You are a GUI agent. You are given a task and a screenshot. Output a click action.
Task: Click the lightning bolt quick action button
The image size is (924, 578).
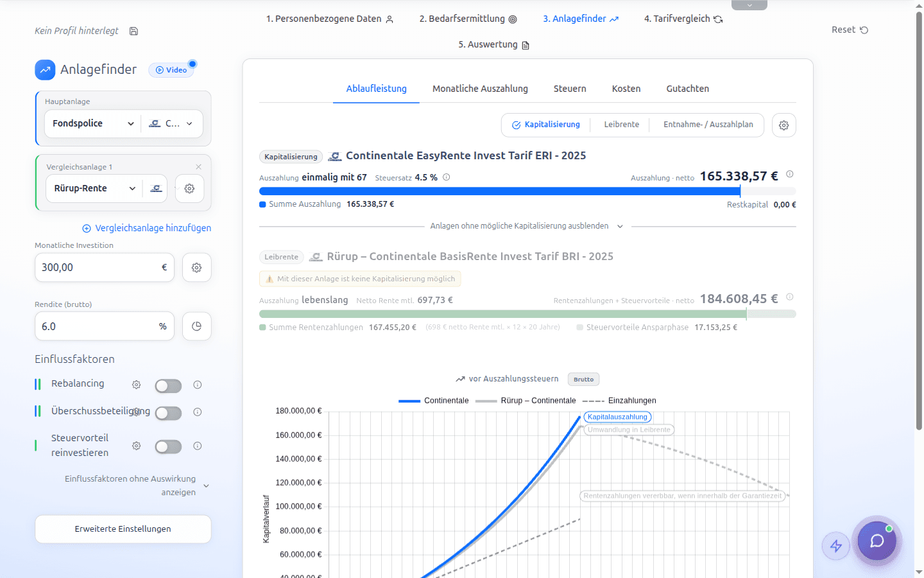pos(836,546)
